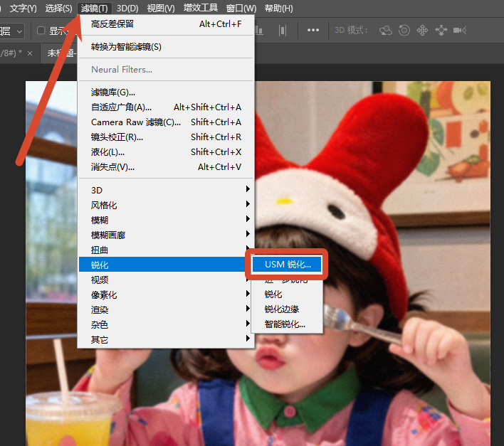504x446 pixels.
Task: Open 滤镜库(G)...
Action: pyautogui.click(x=166, y=92)
